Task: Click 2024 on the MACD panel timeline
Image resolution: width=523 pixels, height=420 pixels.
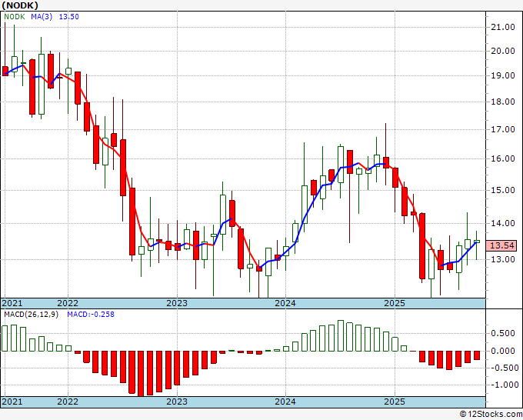Action: point(285,402)
